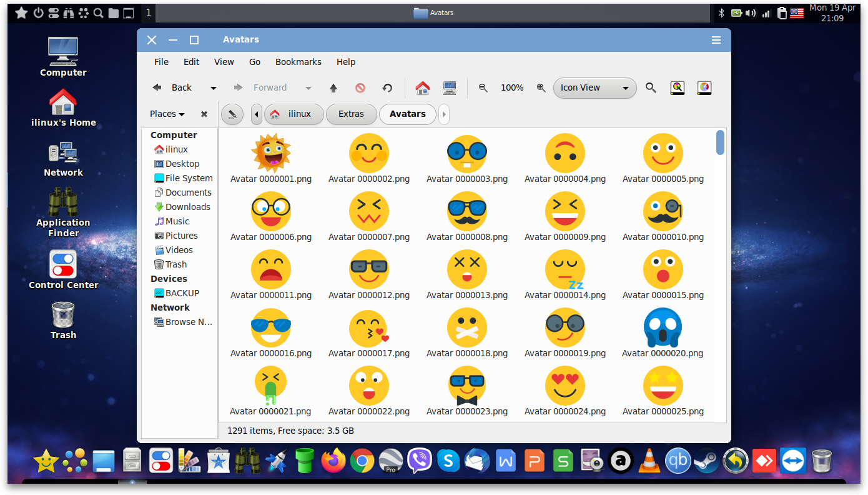Open the Help menu
This screenshot has width=868, height=495.
[346, 62]
